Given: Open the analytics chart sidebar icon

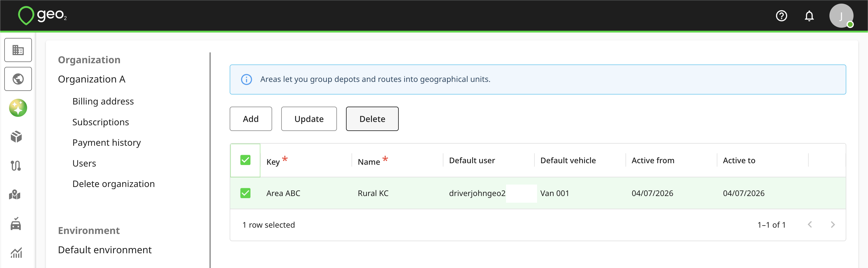Looking at the screenshot, I should 16,253.
